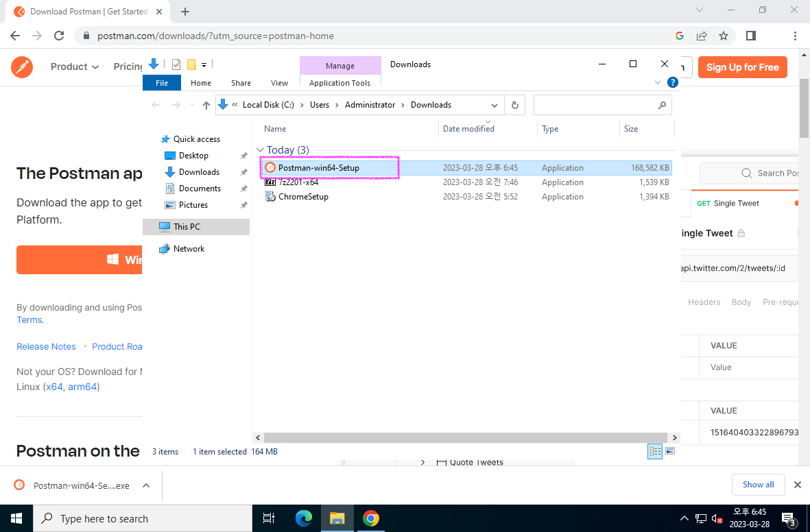
Task: Click Local Disk (C:) breadcrumb
Action: click(268, 105)
